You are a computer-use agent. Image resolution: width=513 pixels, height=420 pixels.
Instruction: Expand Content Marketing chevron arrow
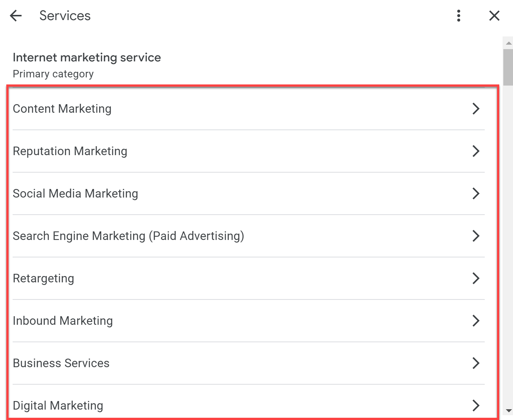click(476, 109)
